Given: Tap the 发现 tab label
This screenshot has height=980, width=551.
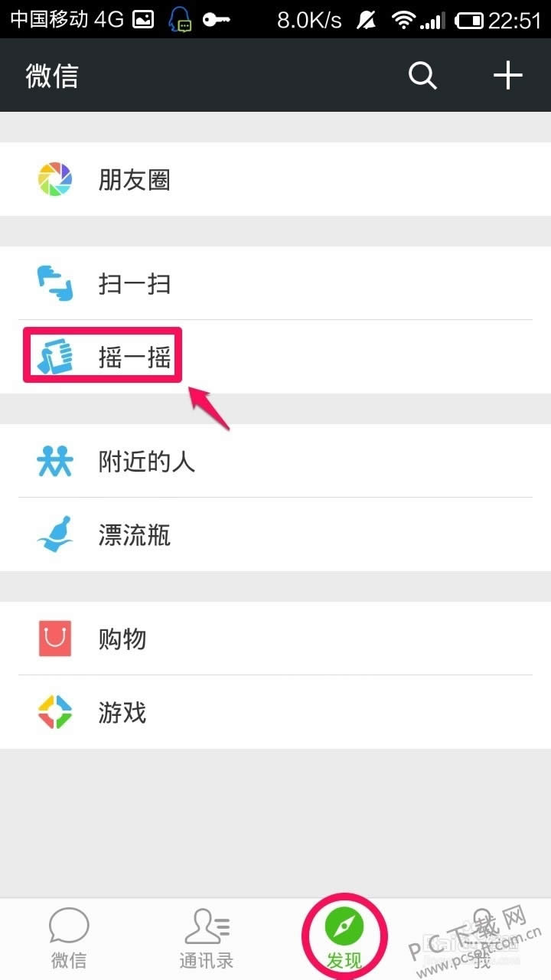Looking at the screenshot, I should pyautogui.click(x=346, y=962).
